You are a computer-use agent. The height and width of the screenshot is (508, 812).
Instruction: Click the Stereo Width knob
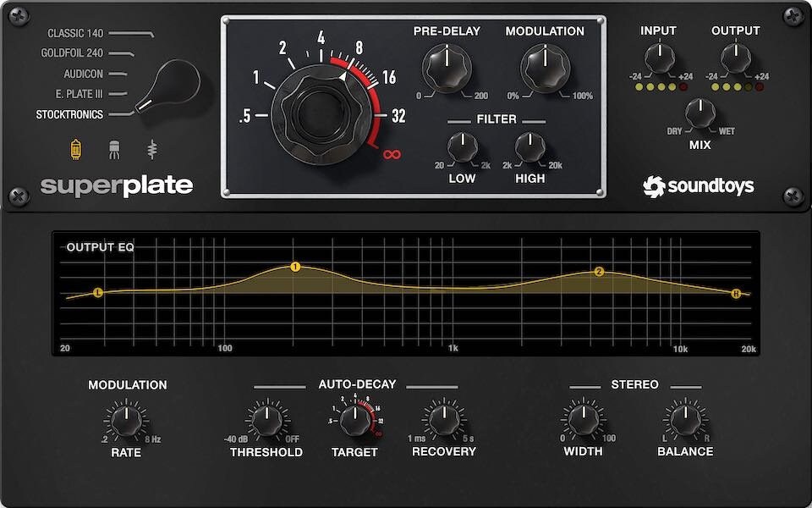click(584, 419)
